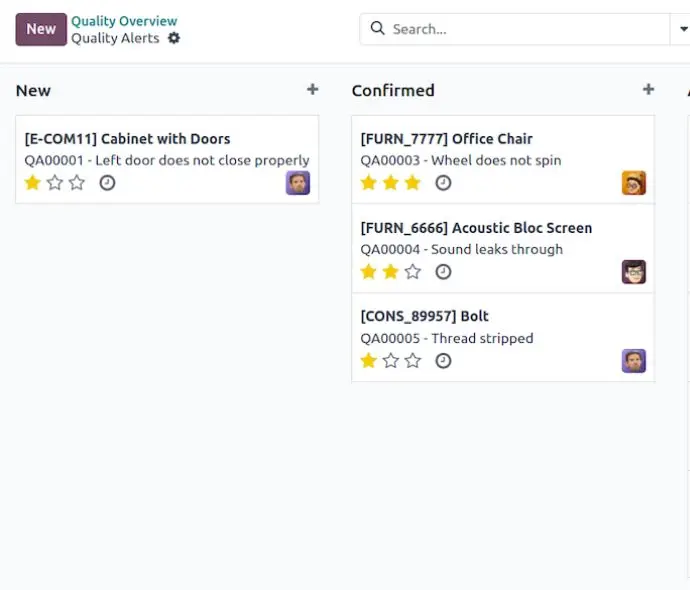Open the [FURN_7777] Office Chair alert card
Viewport: 690px width, 590px height.
point(503,160)
